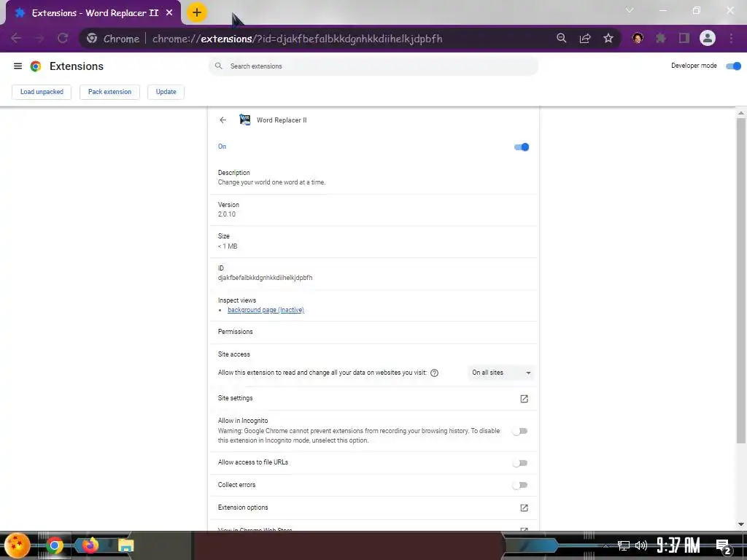Click the Chrome icon in the taskbar
747x560 pixels.
click(54, 545)
